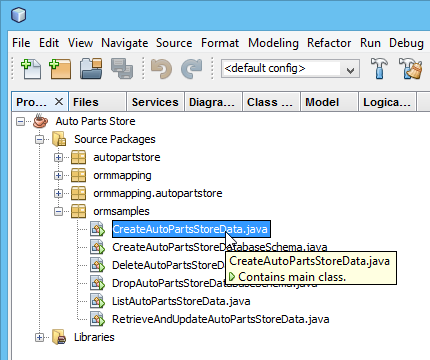Click the ormmapping package icon

pos(79,175)
